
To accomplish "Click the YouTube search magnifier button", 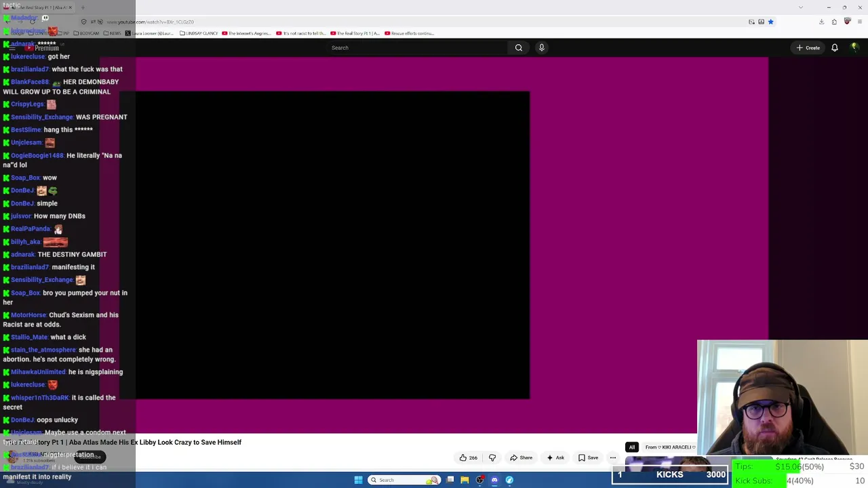I will click(519, 47).
